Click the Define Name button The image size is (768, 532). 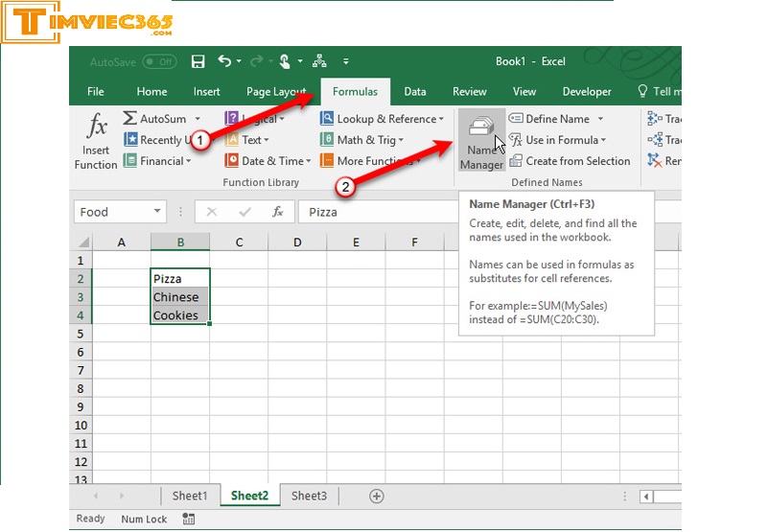(x=549, y=119)
